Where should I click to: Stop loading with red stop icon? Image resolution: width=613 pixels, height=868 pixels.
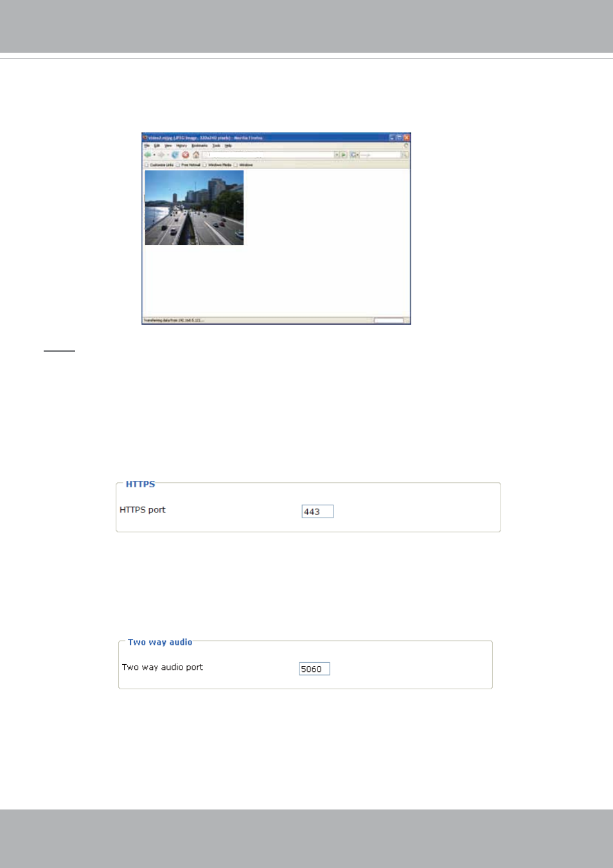click(x=186, y=154)
